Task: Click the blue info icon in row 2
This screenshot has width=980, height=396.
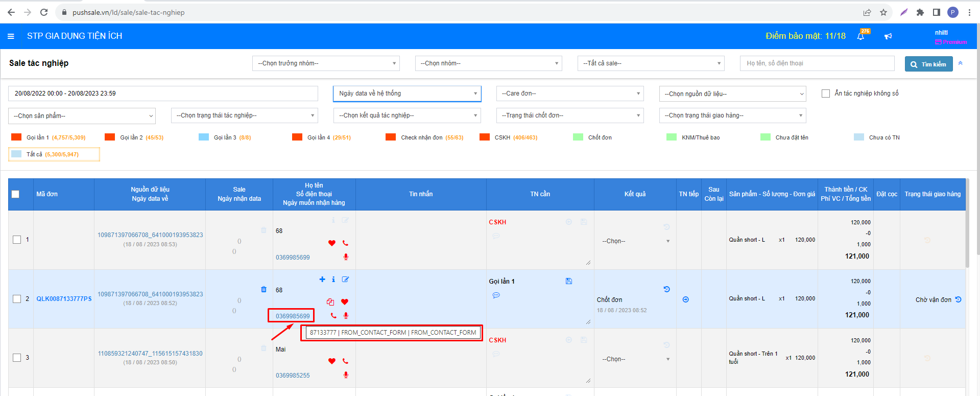Action: pos(333,279)
